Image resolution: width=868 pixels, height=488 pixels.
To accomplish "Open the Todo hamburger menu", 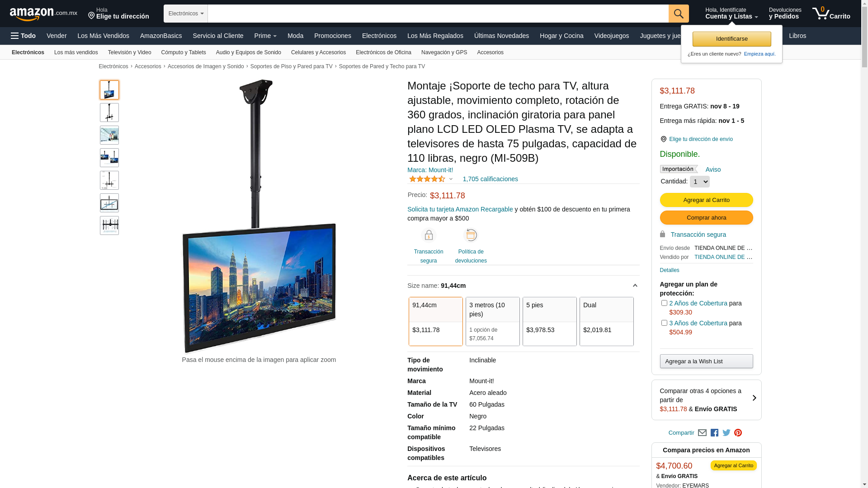I will pos(24,36).
